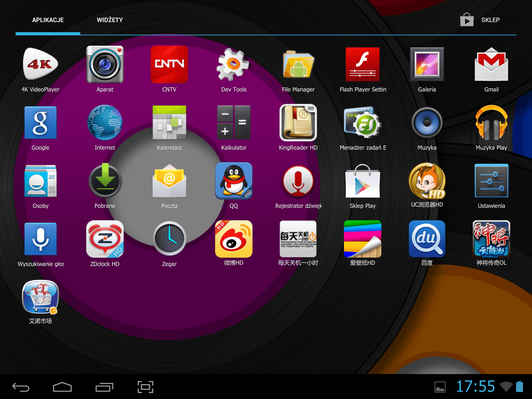
Task: Switch to the WIDŻETY tab
Action: tap(110, 20)
